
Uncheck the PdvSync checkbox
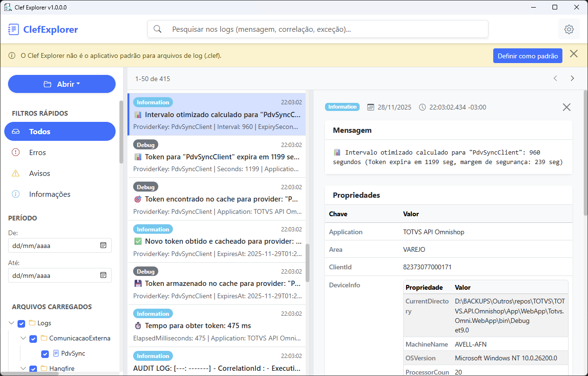tap(45, 353)
